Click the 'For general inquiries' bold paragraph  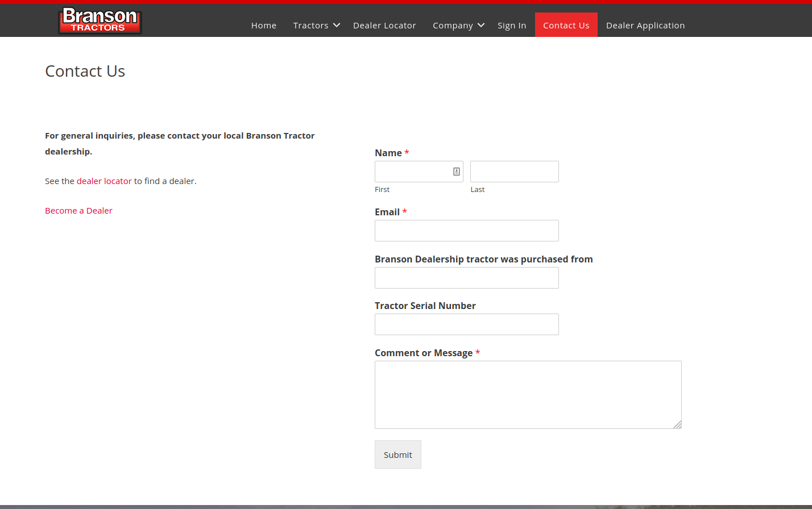tap(180, 143)
